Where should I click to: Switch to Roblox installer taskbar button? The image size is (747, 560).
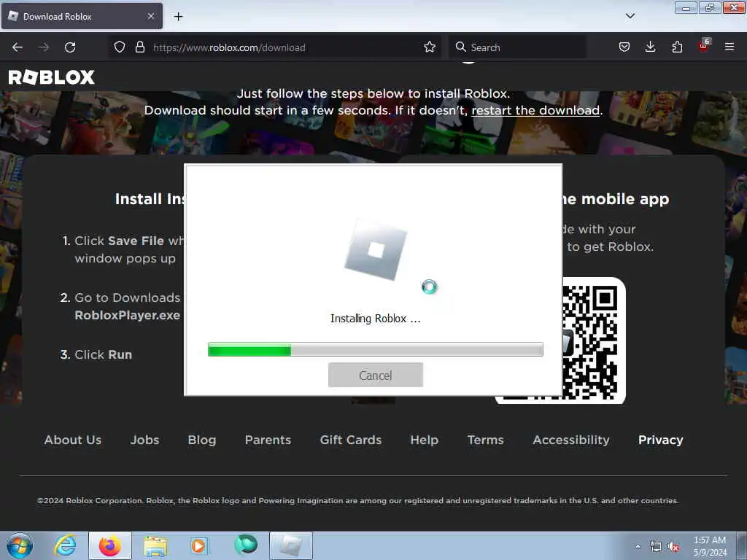pyautogui.click(x=291, y=545)
